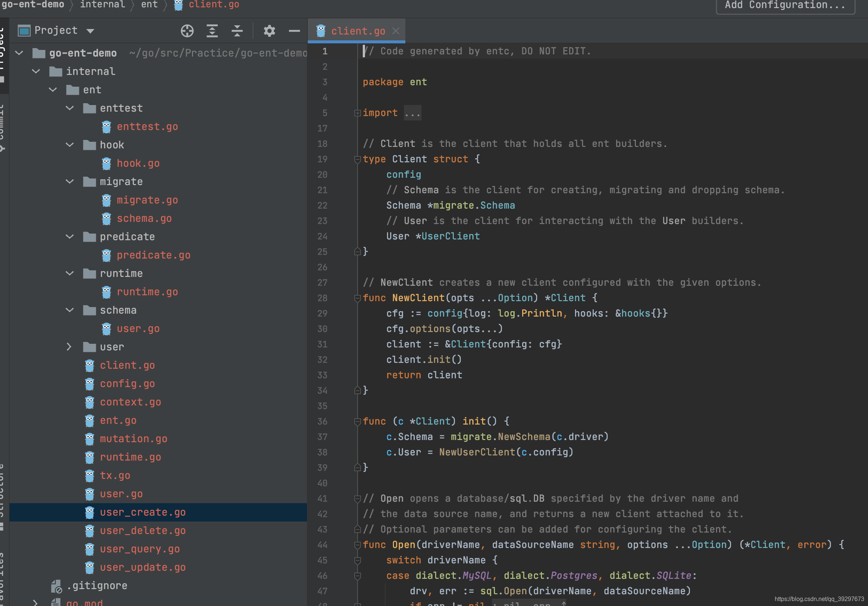Close the client.go editor tab
This screenshot has width=868, height=606.
click(x=396, y=30)
